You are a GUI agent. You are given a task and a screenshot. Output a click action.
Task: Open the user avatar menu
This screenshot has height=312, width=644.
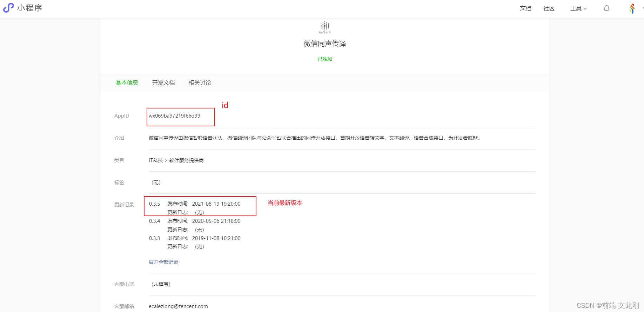tap(632, 8)
